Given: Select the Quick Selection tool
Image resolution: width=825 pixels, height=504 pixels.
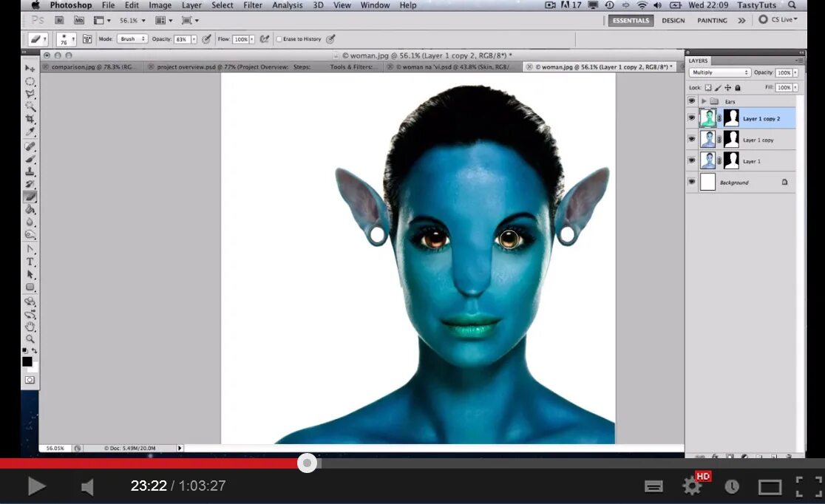Looking at the screenshot, I should [30, 107].
